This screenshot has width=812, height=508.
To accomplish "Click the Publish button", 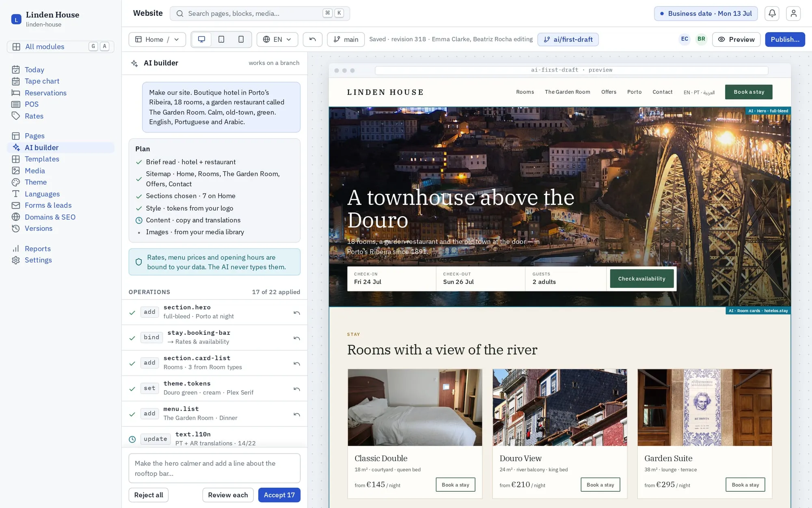I will point(785,39).
